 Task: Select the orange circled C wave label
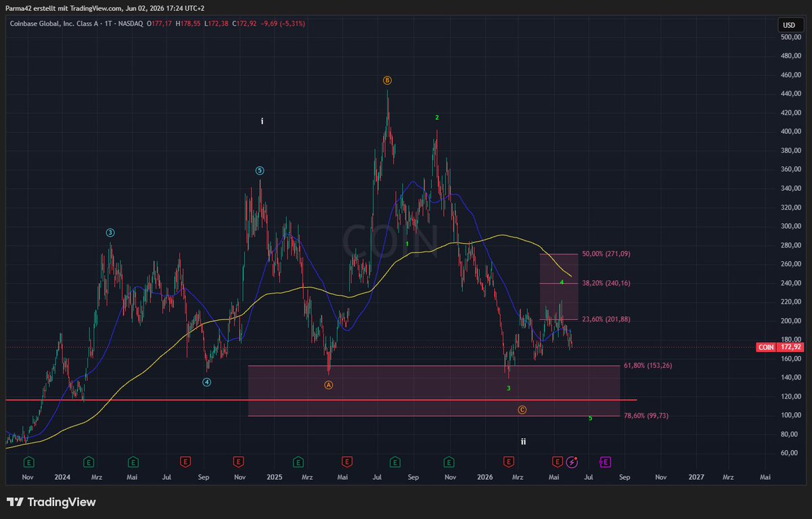522,409
